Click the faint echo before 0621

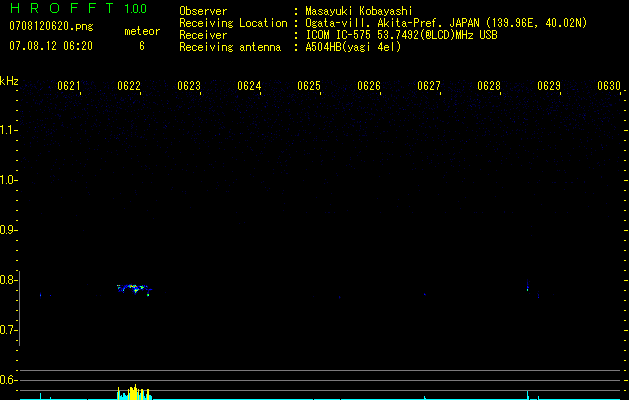(41, 295)
